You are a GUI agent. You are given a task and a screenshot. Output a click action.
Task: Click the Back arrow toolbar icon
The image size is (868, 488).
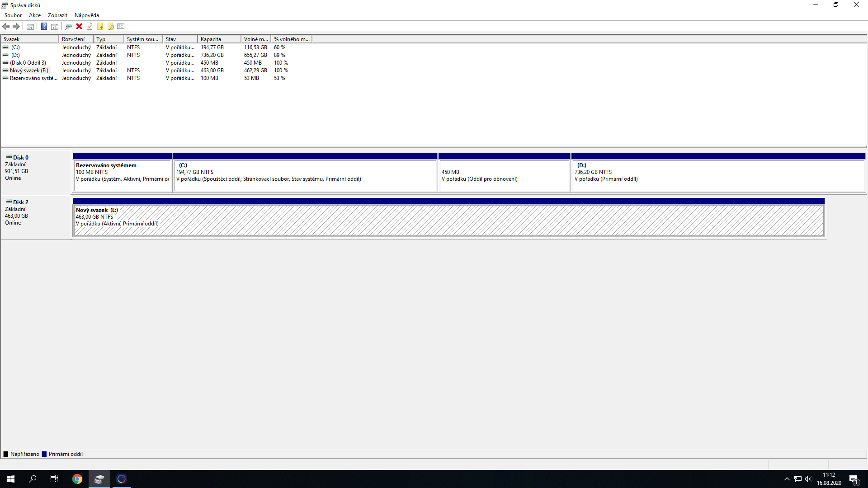pyautogui.click(x=6, y=26)
